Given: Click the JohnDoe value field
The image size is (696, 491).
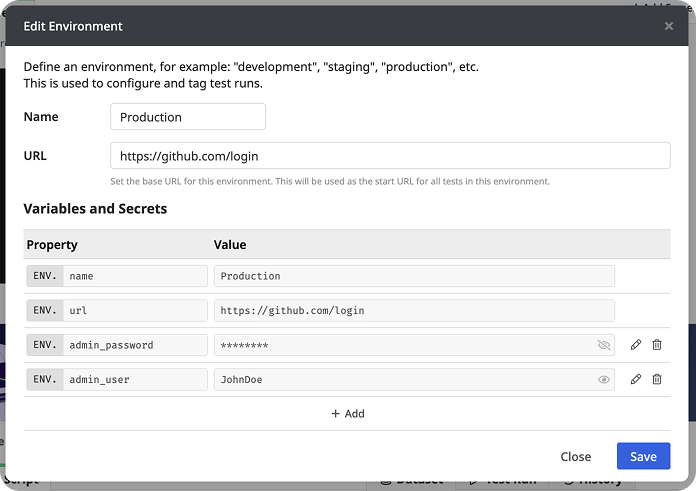Looking at the screenshot, I should click(x=400, y=380).
